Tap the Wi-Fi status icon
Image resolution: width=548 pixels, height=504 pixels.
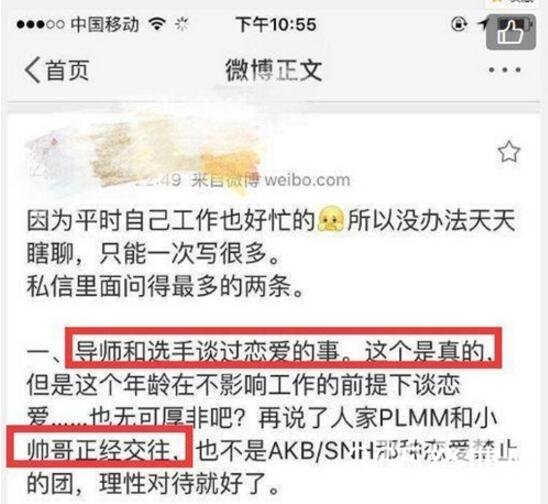pos(157,24)
